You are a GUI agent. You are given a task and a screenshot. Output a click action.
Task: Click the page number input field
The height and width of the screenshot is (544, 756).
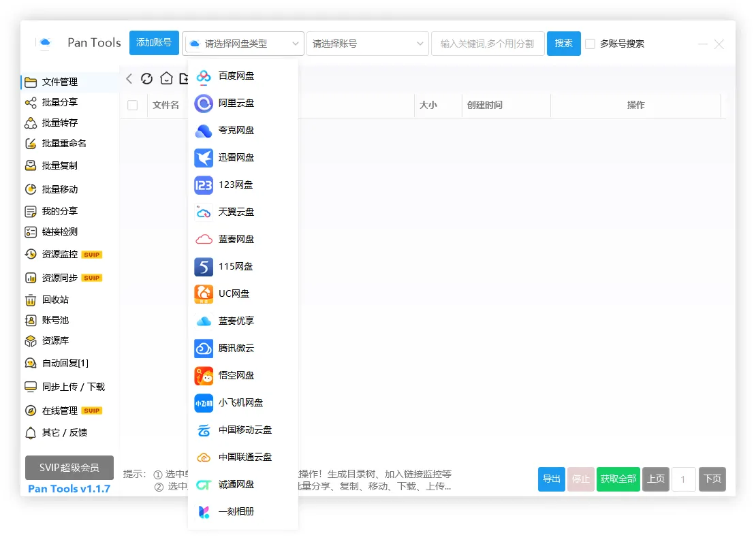tap(683, 479)
